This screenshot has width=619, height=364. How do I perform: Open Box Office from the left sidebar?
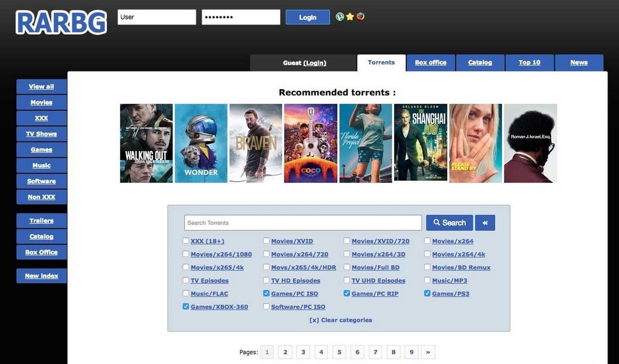pyautogui.click(x=41, y=252)
